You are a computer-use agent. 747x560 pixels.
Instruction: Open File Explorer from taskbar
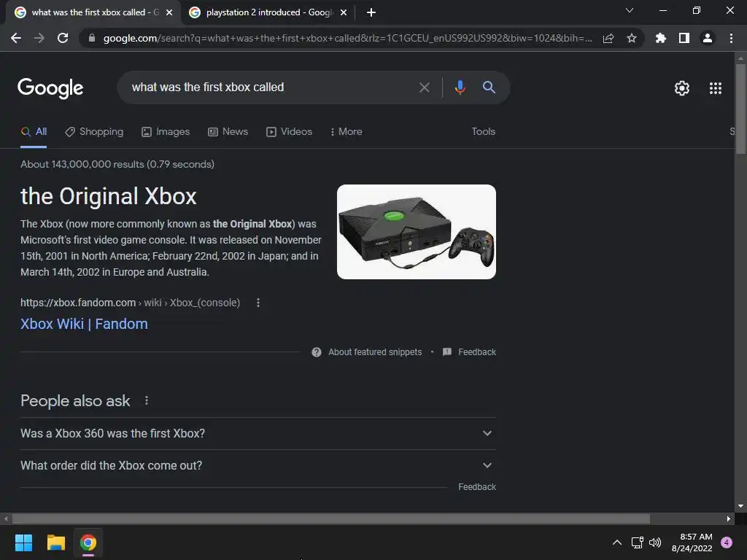coord(55,542)
